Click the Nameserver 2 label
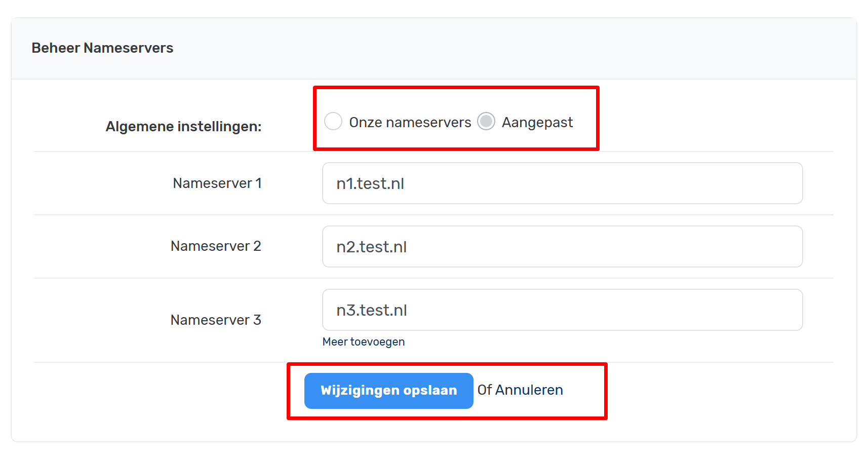 [x=216, y=246]
